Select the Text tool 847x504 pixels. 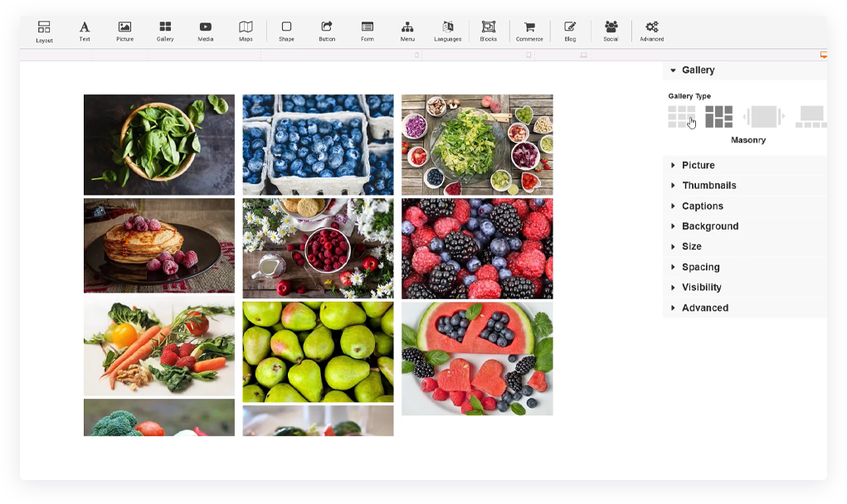85,31
